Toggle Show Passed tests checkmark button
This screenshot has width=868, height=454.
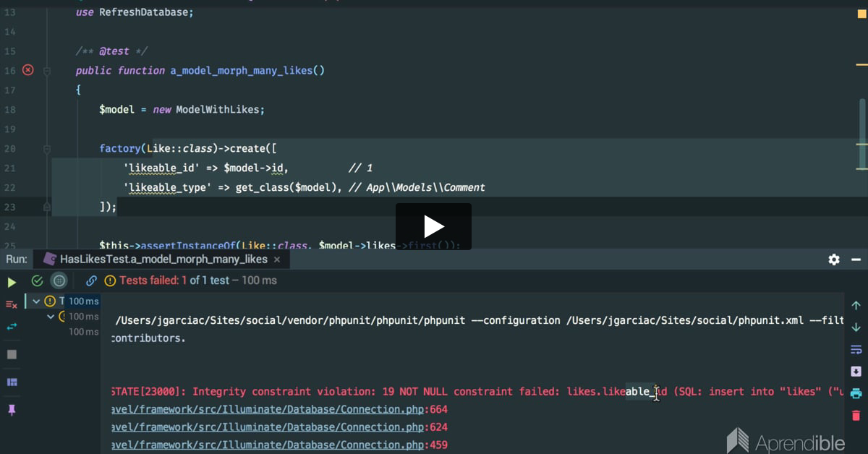[37, 280]
